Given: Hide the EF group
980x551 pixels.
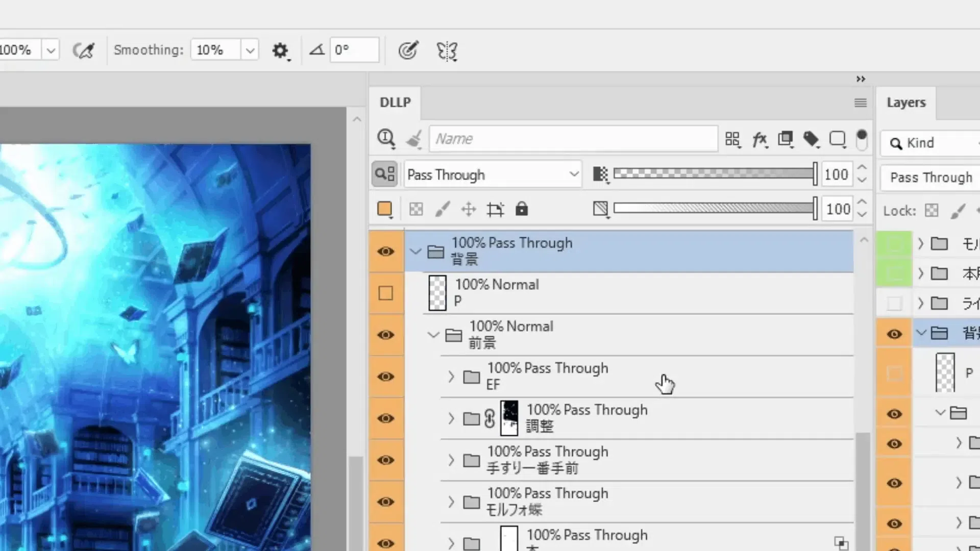Looking at the screenshot, I should (x=386, y=377).
